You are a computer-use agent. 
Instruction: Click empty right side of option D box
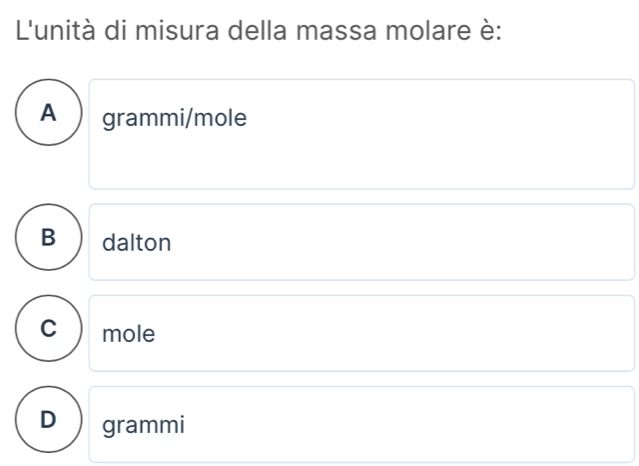pyautogui.click(x=450, y=425)
